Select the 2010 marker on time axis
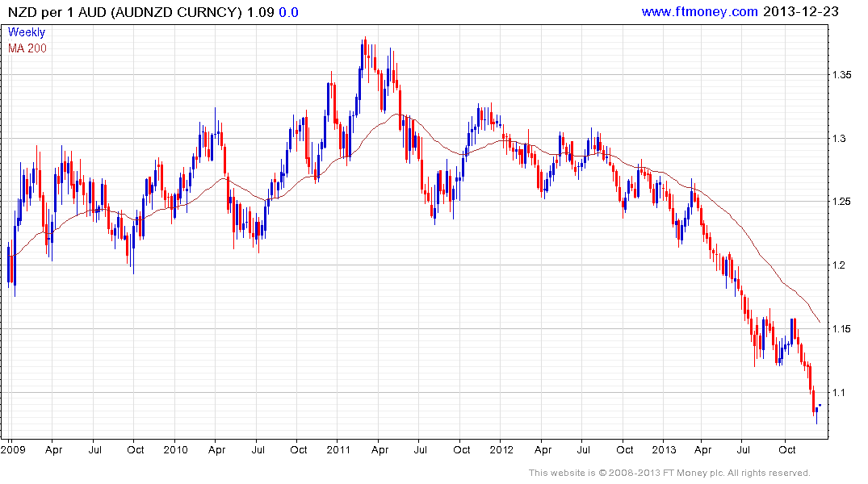 175,449
